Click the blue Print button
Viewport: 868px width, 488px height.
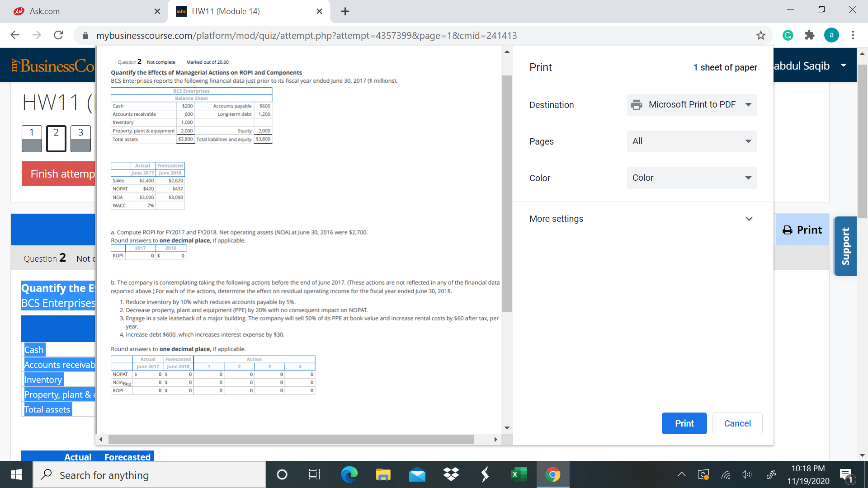(684, 423)
